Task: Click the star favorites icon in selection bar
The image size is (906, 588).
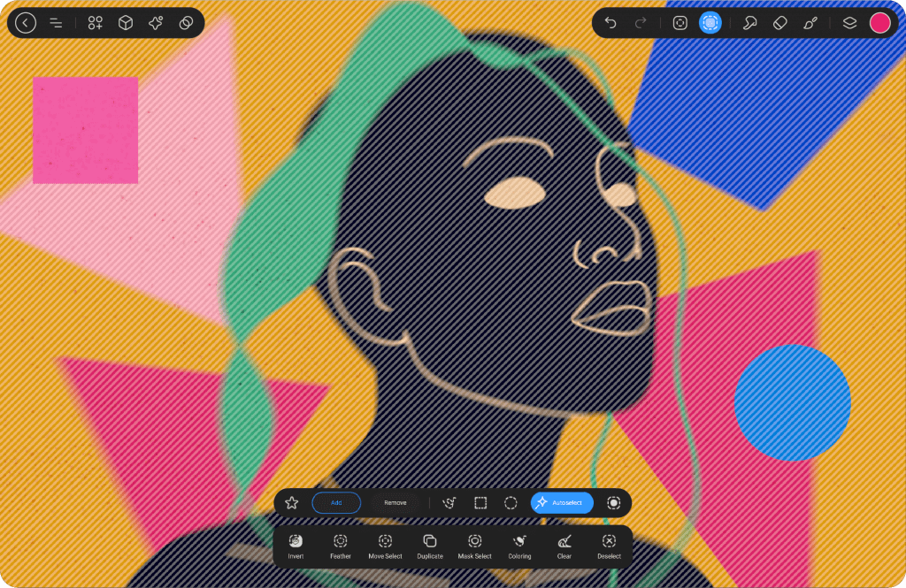Action: click(292, 502)
